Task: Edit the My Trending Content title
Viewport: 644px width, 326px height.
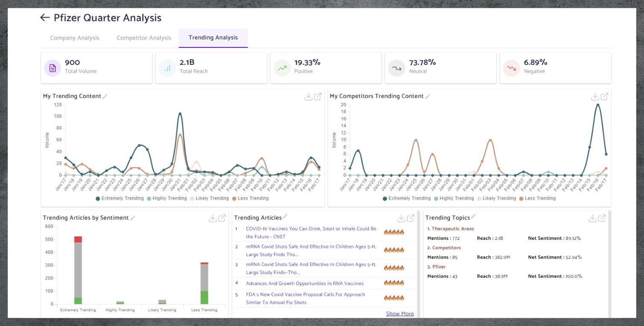Action: [x=105, y=96]
